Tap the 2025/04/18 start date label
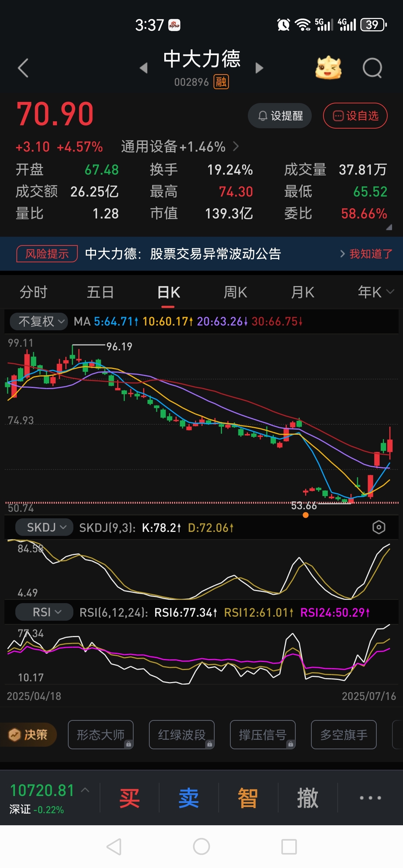Screen dimensions: 403x868 (34, 696)
